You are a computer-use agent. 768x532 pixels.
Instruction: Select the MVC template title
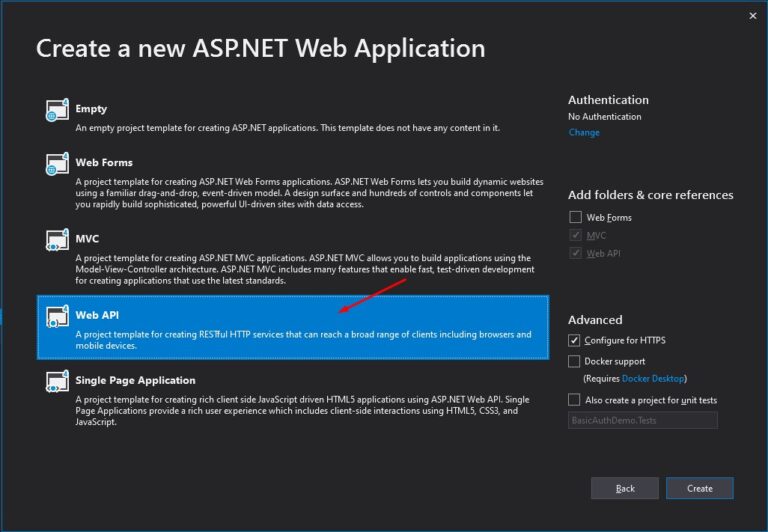(x=87, y=239)
